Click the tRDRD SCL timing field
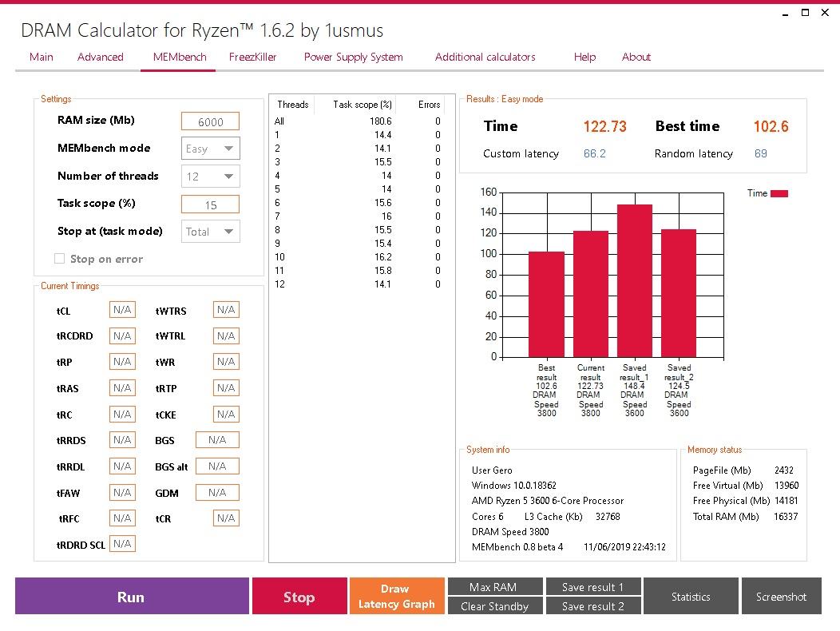This screenshot has width=840, height=631. coord(122,544)
